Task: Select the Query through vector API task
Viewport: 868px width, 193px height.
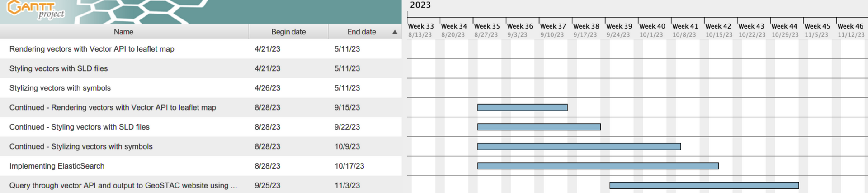Action: pyautogui.click(x=201, y=185)
